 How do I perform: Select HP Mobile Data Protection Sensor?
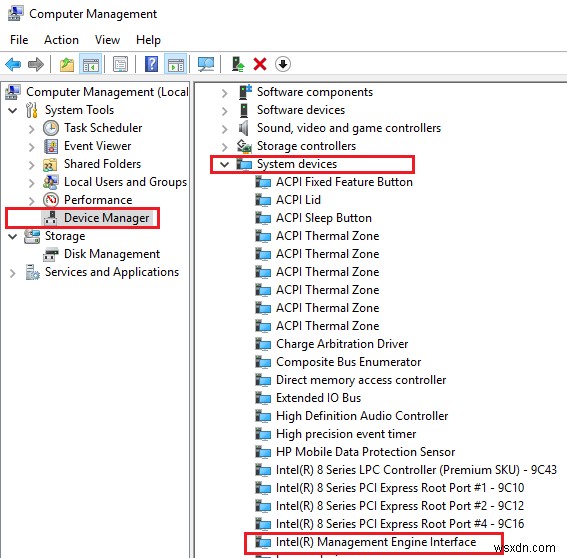point(365,452)
